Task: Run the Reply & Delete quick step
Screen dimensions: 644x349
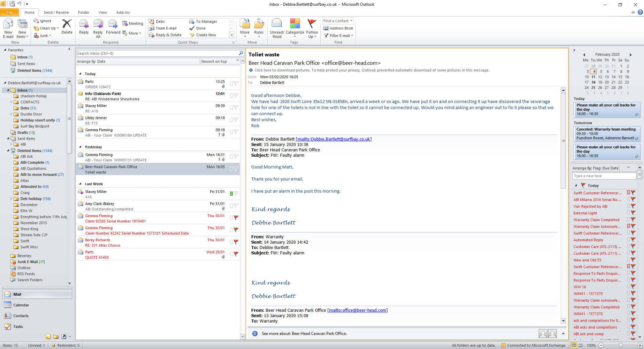Action: click(165, 35)
